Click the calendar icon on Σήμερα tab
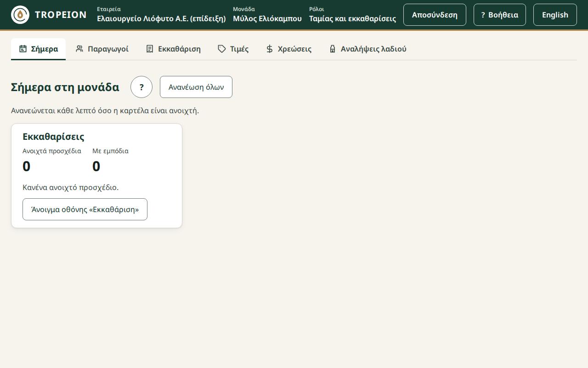 (x=23, y=49)
